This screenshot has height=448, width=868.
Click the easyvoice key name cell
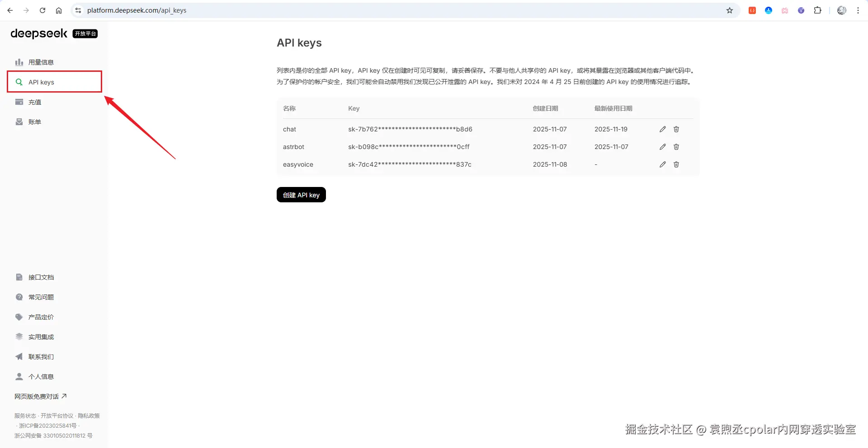click(x=298, y=164)
